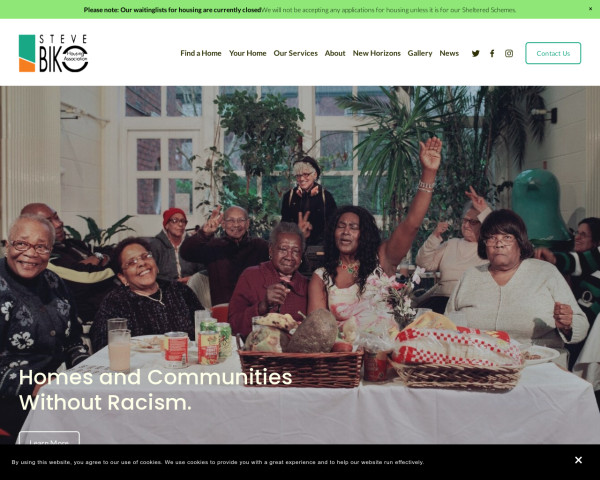Click the Learn More button
The width and height of the screenshot is (600, 480).
49,438
